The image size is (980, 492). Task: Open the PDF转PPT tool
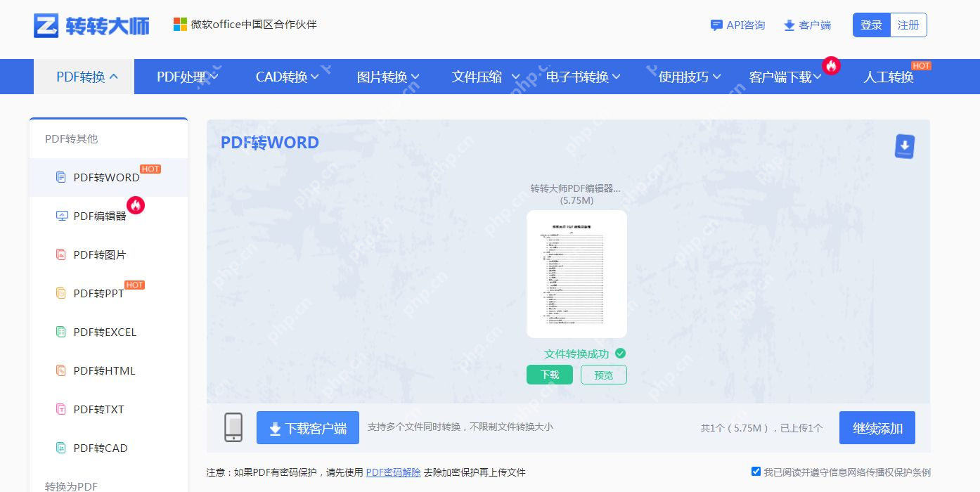point(97,293)
